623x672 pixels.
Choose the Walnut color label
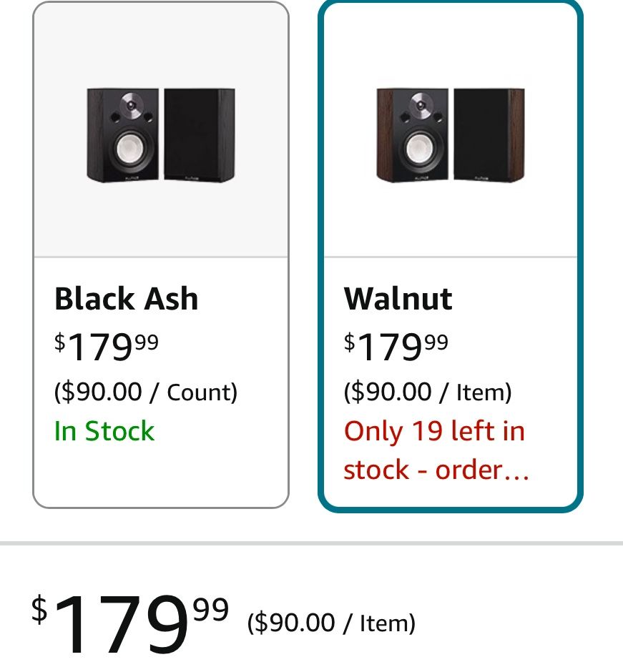(x=398, y=299)
